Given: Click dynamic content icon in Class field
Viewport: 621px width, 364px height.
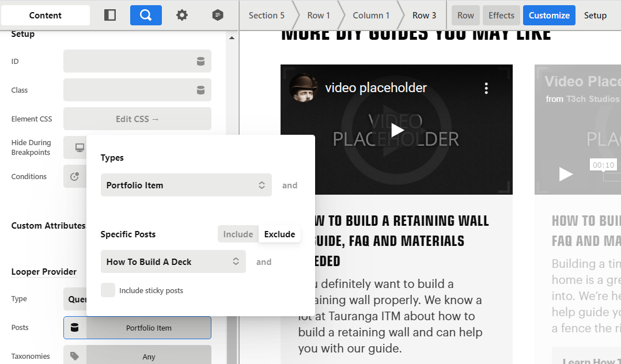Looking at the screenshot, I should [x=200, y=90].
